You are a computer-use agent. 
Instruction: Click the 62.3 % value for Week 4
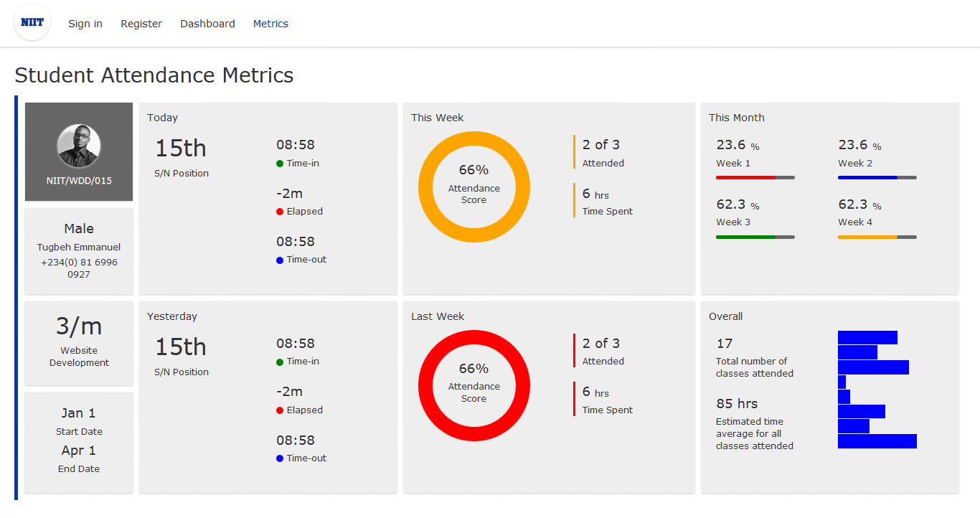pos(859,205)
